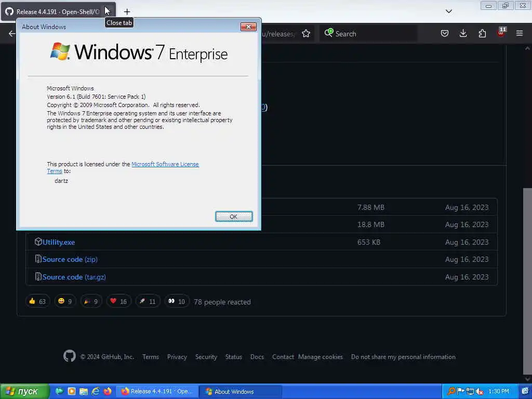The height and width of the screenshot is (399, 532).
Task: Click Manage cookies in footer
Action: (321, 357)
